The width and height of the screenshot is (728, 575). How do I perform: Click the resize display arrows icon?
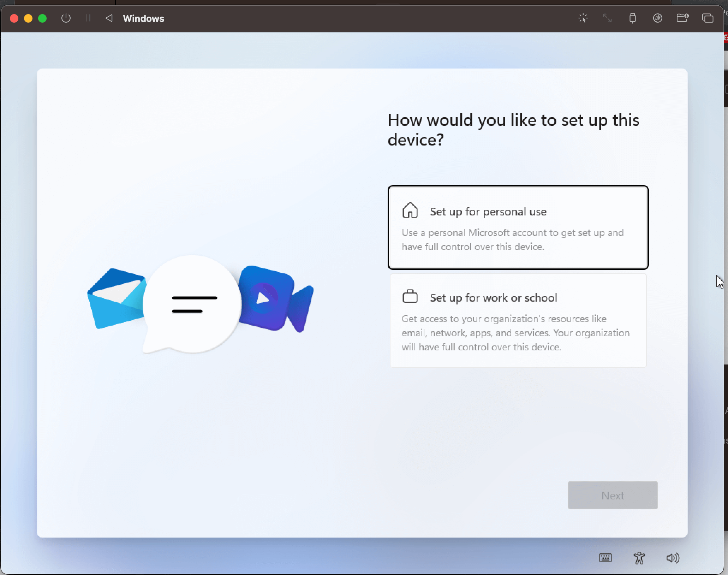[607, 18]
